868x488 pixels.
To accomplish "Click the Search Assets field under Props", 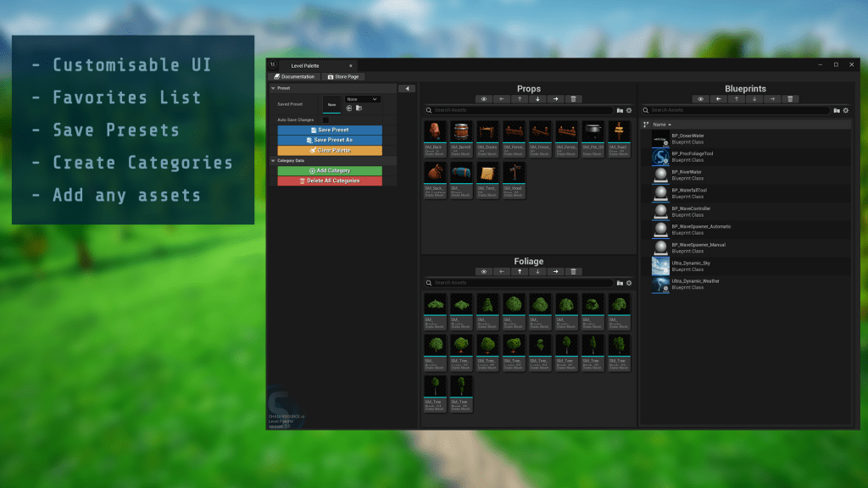I will [521, 110].
